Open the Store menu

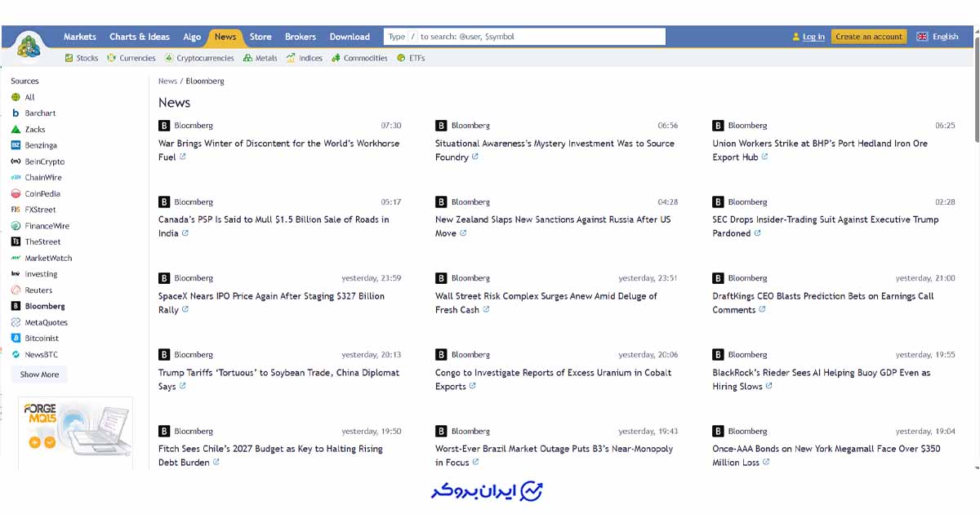[261, 37]
